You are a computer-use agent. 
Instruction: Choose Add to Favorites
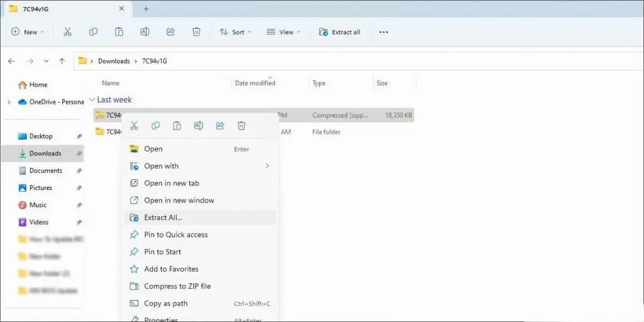click(x=199, y=269)
